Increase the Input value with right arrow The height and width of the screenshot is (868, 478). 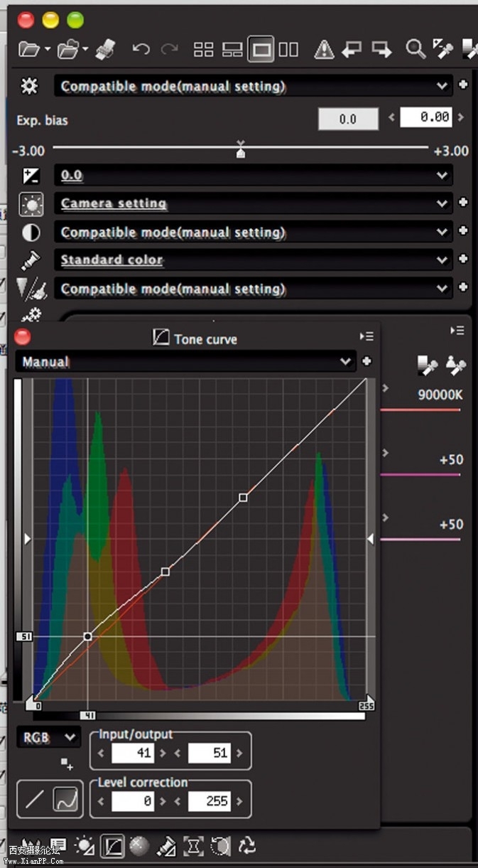(x=163, y=754)
